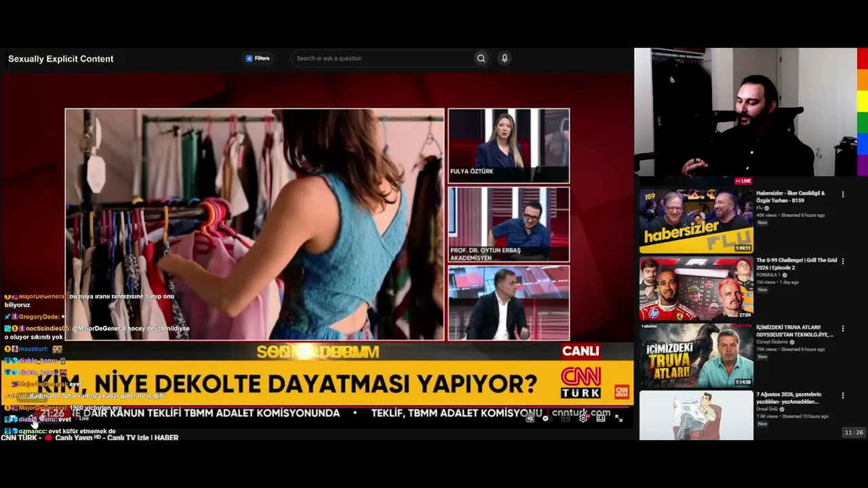This screenshot has width=868, height=488.
Task: Open İÇİMİZDEKİ TRUVA ATLARI video title
Action: pos(795,331)
